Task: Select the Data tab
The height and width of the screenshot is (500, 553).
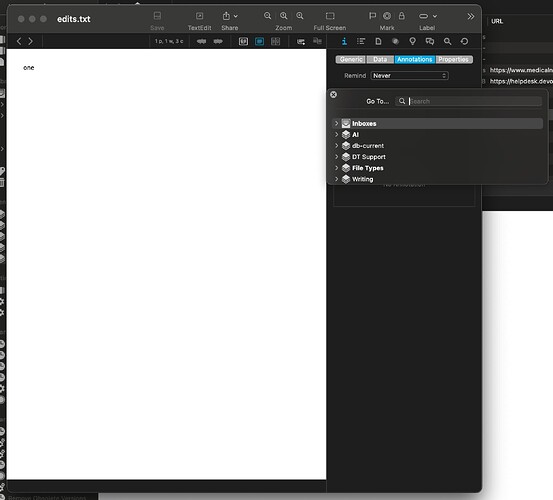Action: pyautogui.click(x=380, y=60)
